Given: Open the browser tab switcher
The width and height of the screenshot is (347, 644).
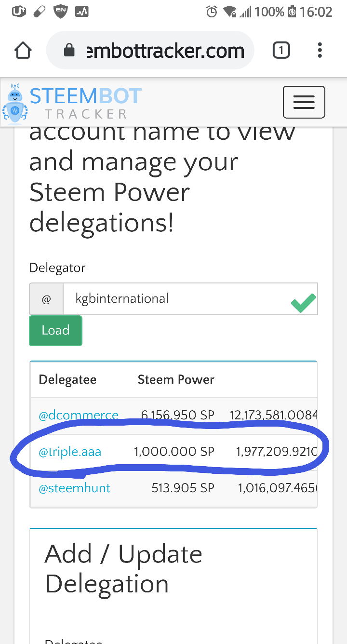Looking at the screenshot, I should pos(281,50).
